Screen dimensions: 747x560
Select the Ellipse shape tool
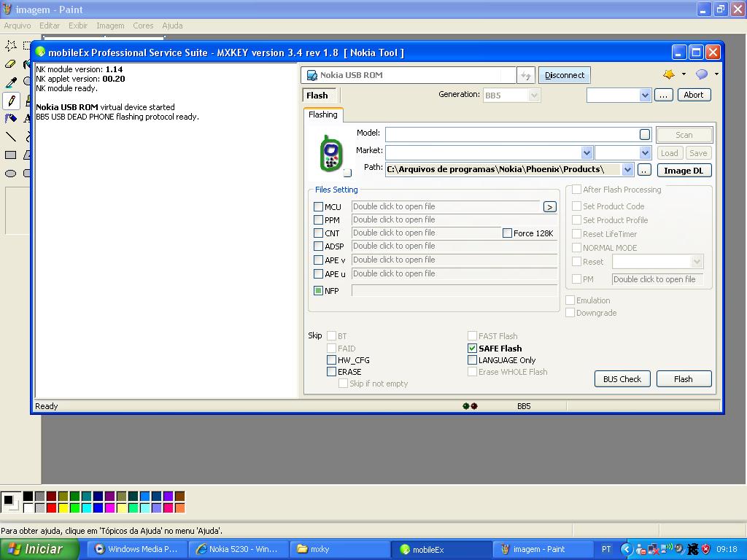11,174
